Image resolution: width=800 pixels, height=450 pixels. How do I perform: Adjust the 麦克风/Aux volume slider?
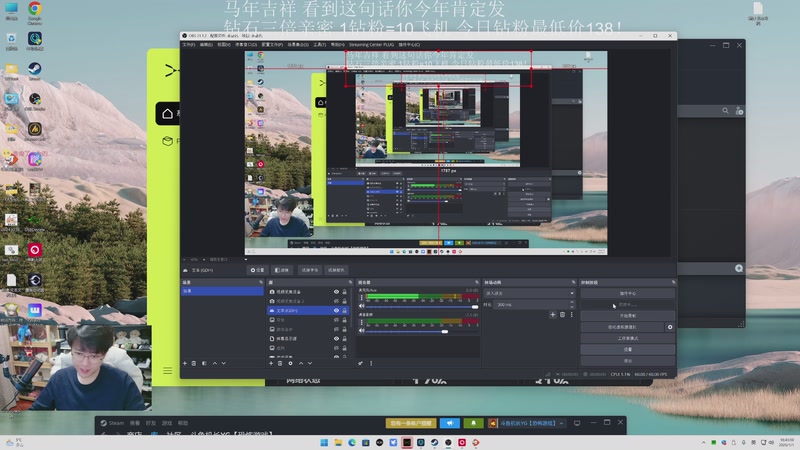(x=422, y=307)
